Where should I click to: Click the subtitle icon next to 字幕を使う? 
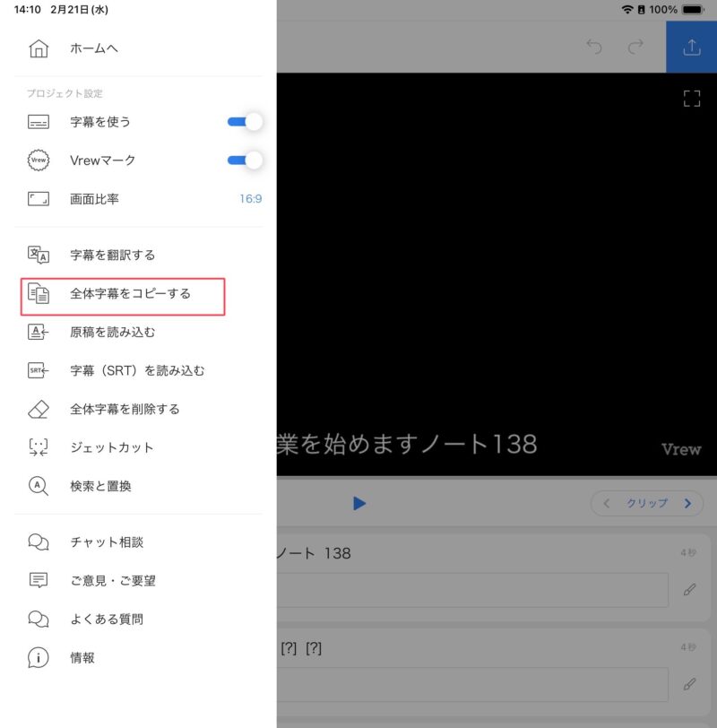(39, 122)
